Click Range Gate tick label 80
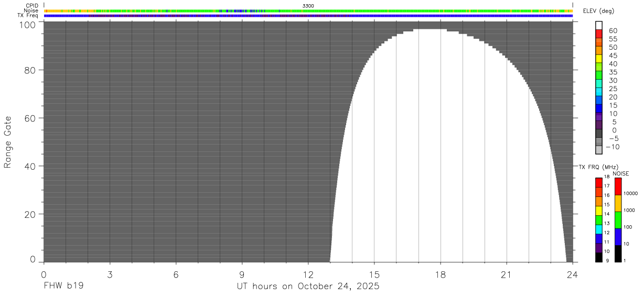This screenshot has height=297, width=644. pos(30,70)
